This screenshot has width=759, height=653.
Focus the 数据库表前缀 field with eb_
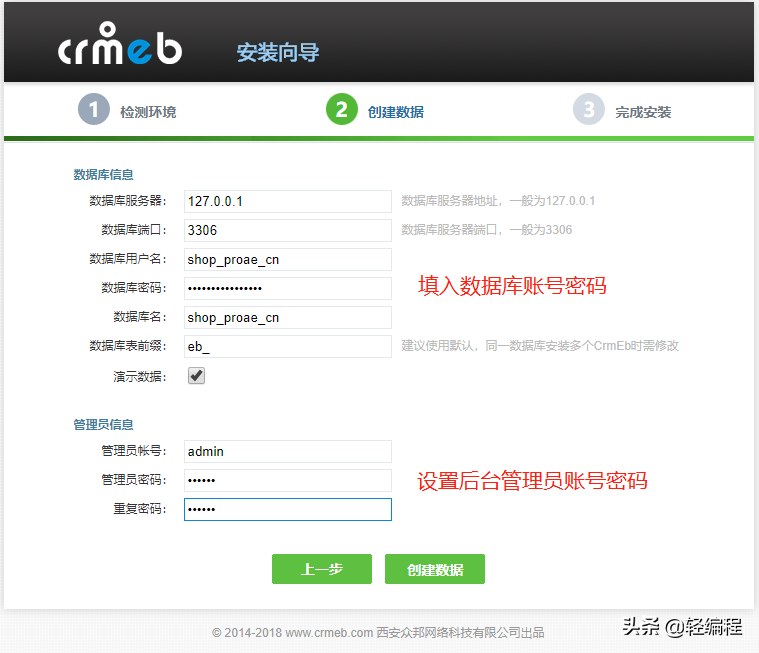[x=288, y=347]
